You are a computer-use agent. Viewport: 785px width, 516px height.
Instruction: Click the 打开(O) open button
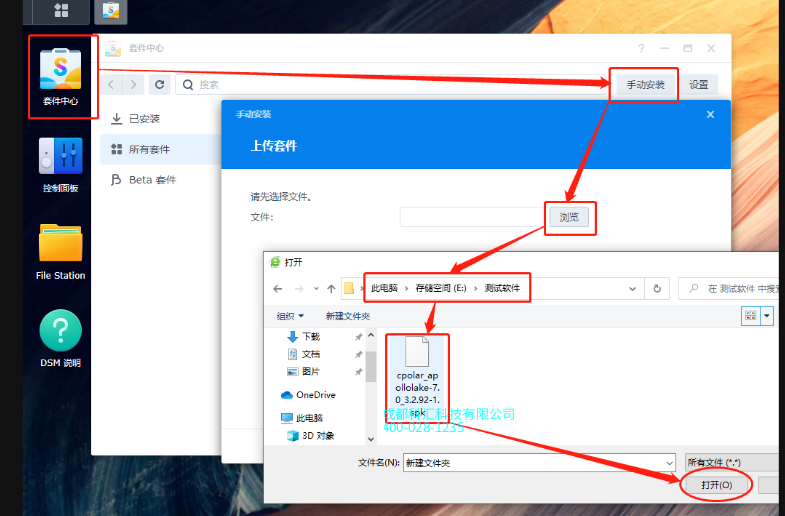point(716,485)
